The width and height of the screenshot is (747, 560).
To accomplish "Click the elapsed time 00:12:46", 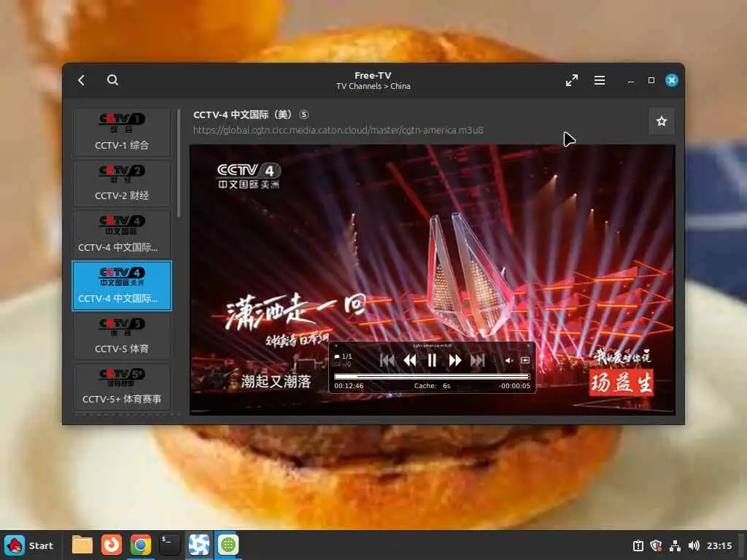I will pos(349,386).
